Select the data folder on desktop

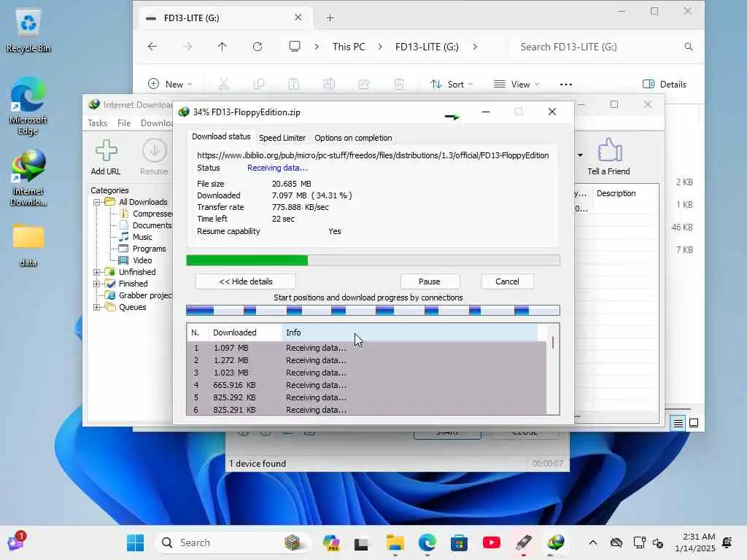coord(28,245)
